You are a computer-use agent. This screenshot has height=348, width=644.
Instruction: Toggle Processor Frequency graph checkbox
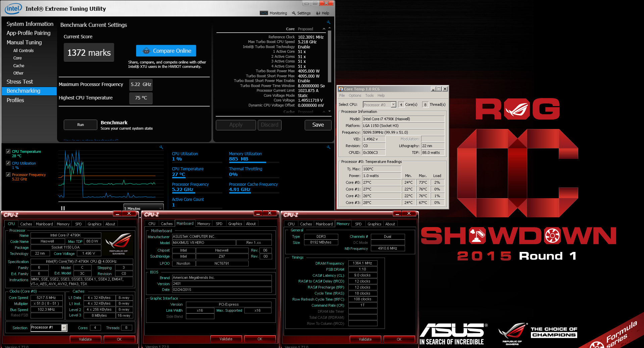pyautogui.click(x=8, y=174)
